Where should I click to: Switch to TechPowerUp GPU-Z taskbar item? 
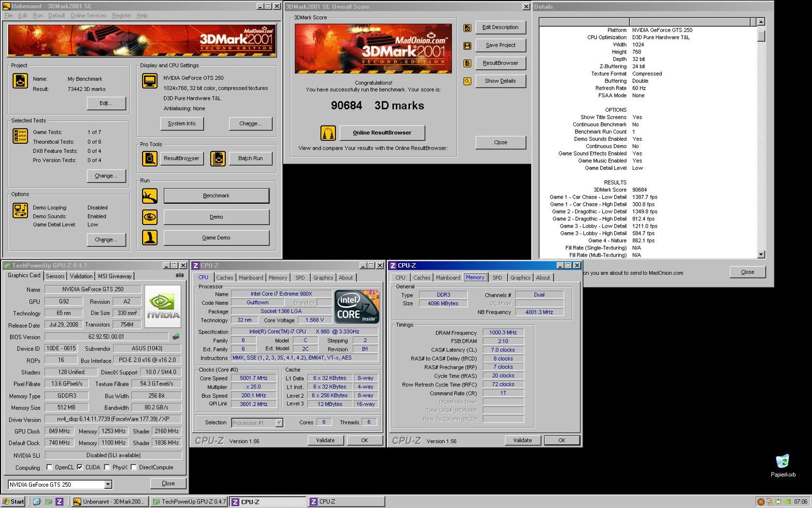coord(189,501)
